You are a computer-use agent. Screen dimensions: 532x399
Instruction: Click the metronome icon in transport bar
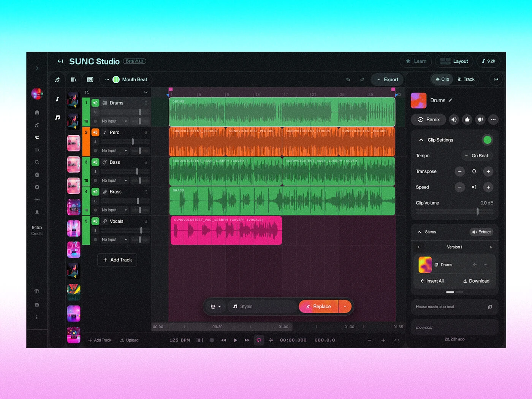(x=199, y=340)
